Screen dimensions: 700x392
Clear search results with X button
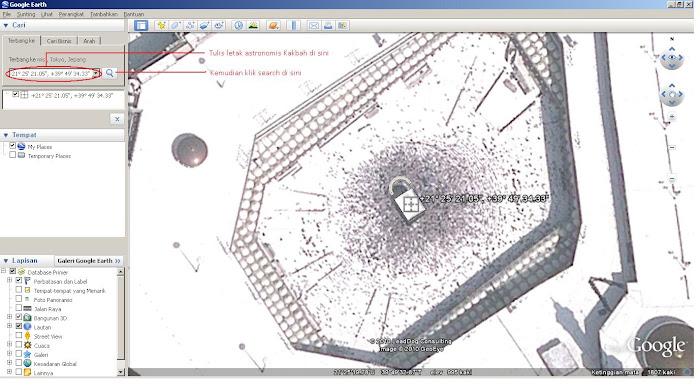(x=117, y=119)
